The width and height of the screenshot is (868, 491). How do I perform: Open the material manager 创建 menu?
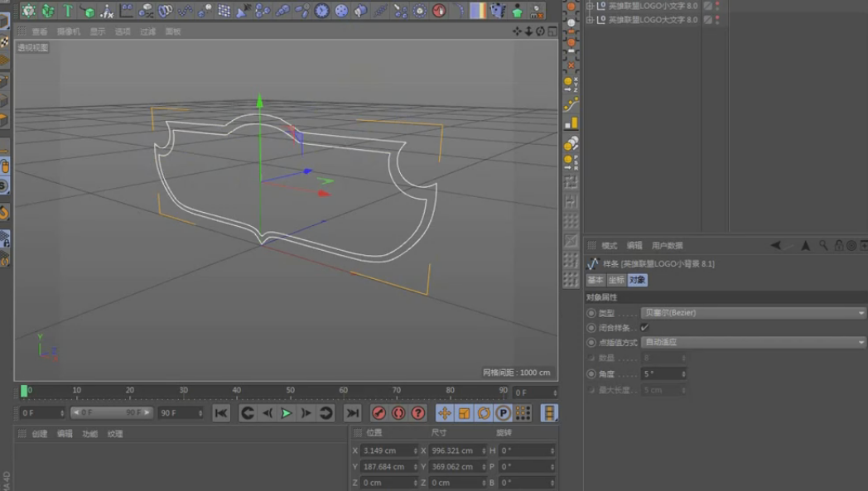pyautogui.click(x=39, y=433)
